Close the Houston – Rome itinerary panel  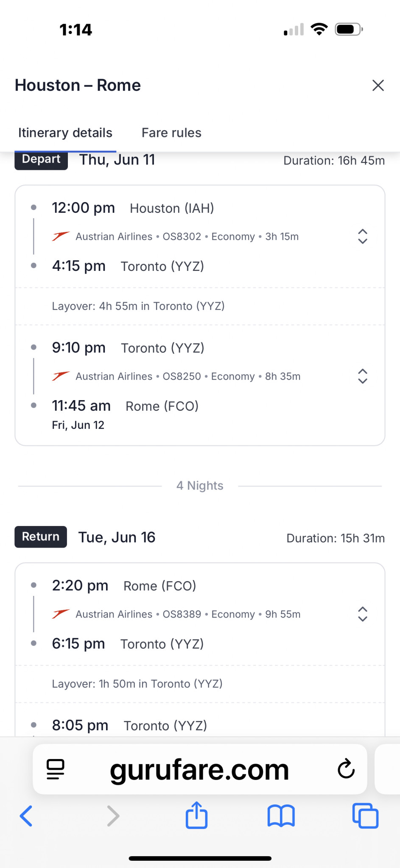tap(378, 86)
